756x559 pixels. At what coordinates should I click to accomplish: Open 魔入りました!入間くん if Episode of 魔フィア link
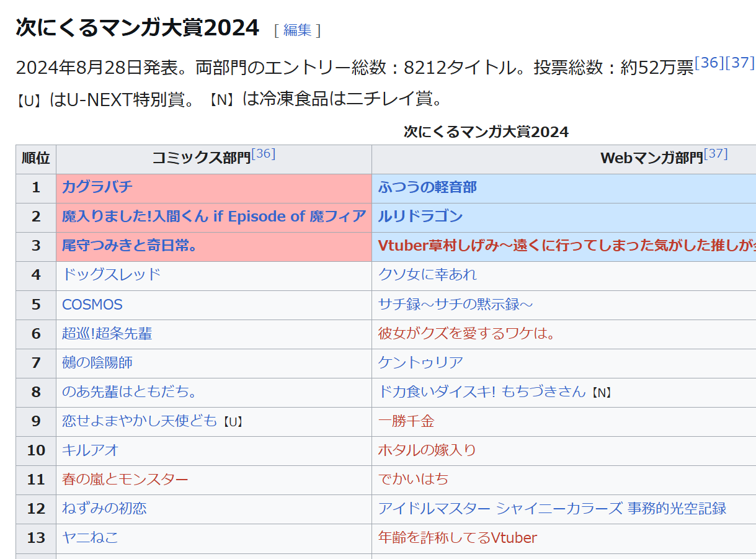point(214,217)
